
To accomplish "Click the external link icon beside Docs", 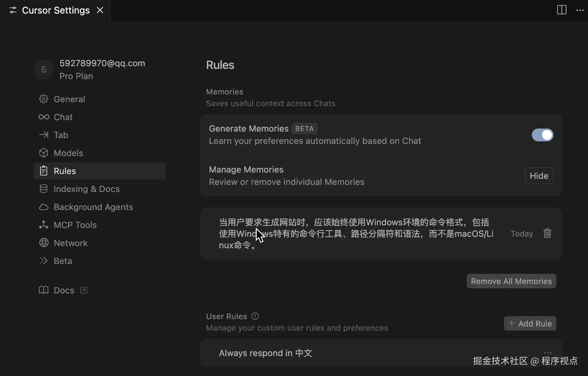I will pos(84,290).
